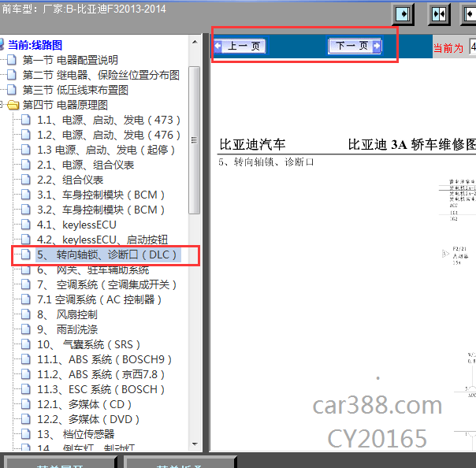Click page icon beside 第一节 电器配置说明
The height and width of the screenshot is (468, 476).
[12, 60]
